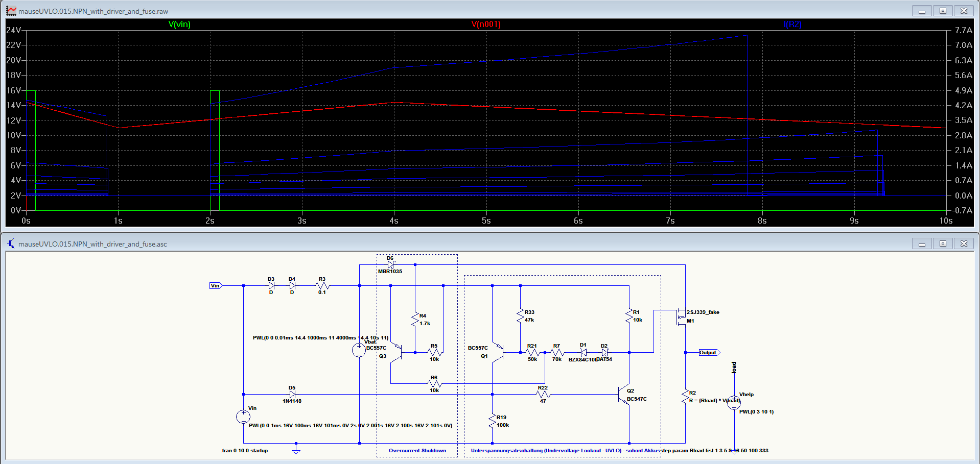Image resolution: width=980 pixels, height=464 pixels.
Task: Select the V(n001) trace label
Action: point(486,24)
